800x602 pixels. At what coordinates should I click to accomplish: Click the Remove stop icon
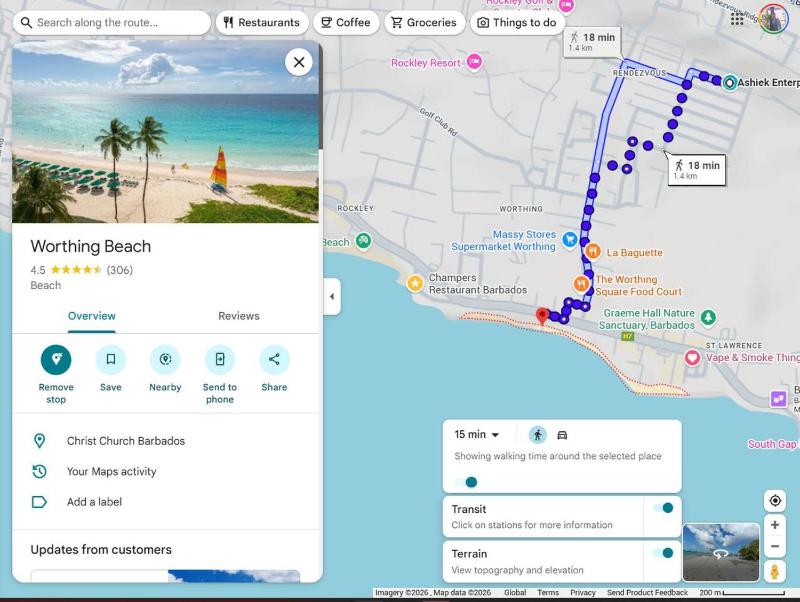click(x=56, y=360)
